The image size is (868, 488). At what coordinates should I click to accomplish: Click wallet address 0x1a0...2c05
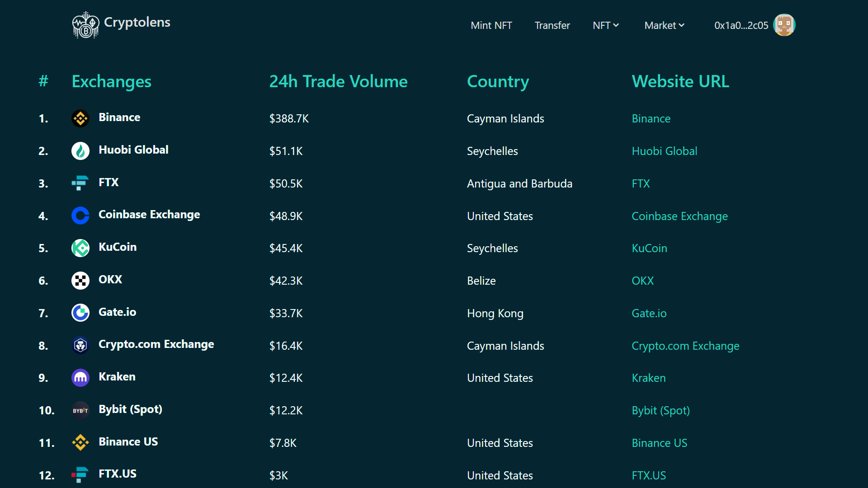click(x=741, y=25)
